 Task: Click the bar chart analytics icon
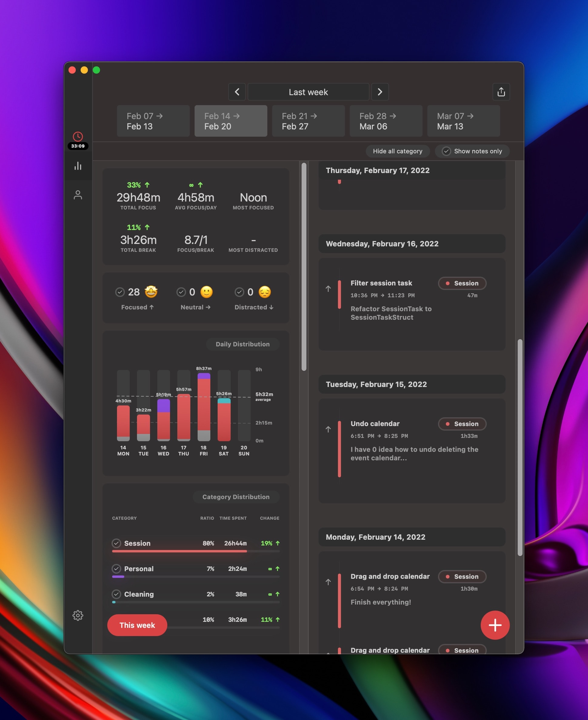click(x=78, y=165)
